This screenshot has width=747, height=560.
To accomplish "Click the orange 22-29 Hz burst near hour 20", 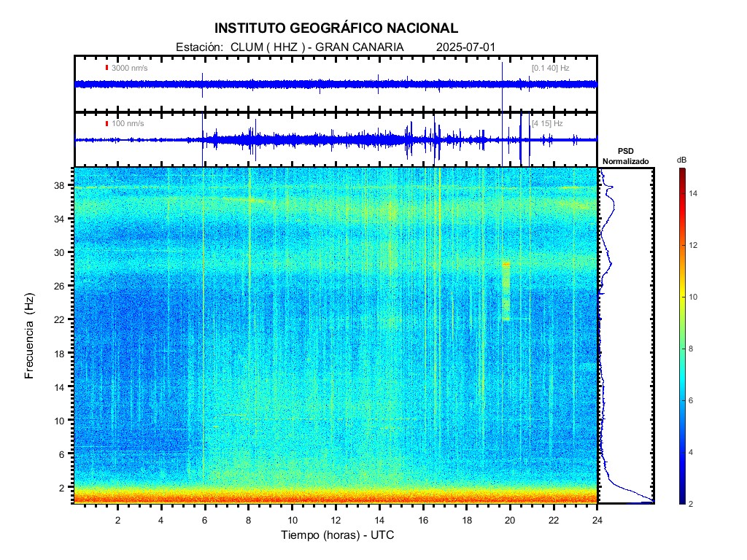I will pos(506,290).
